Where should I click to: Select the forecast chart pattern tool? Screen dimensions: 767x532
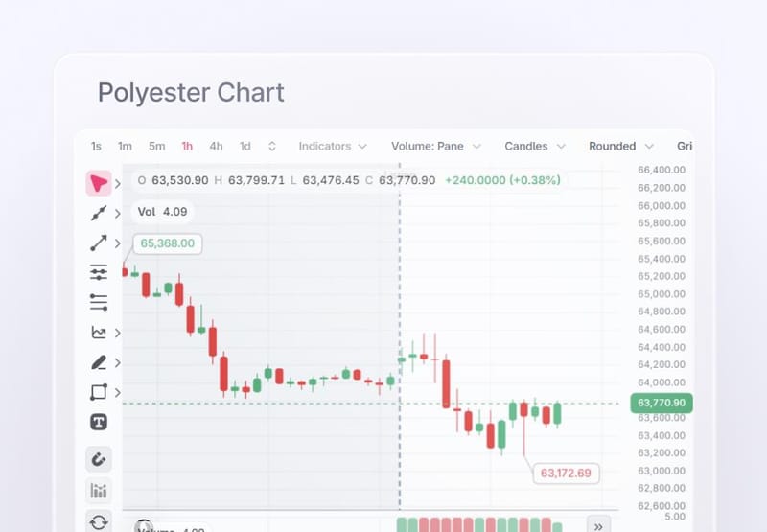click(x=99, y=333)
